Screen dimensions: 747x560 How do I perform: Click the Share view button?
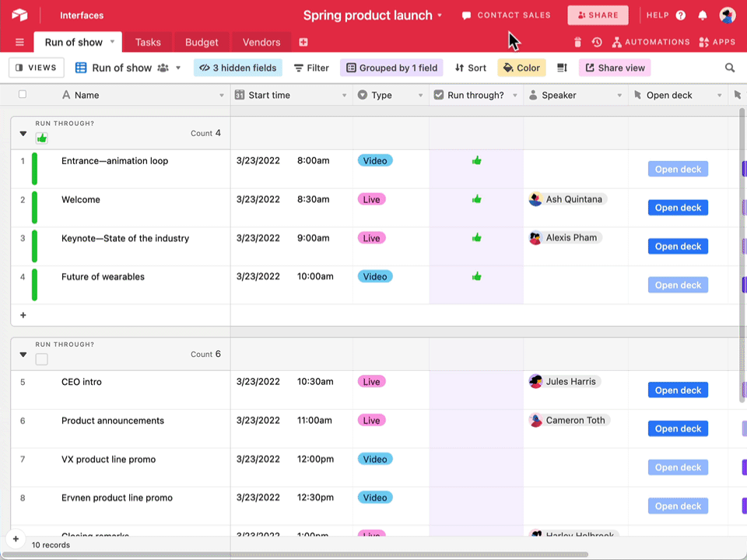point(615,68)
